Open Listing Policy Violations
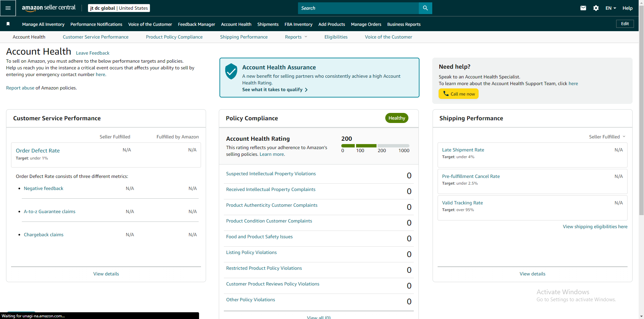 251,252
